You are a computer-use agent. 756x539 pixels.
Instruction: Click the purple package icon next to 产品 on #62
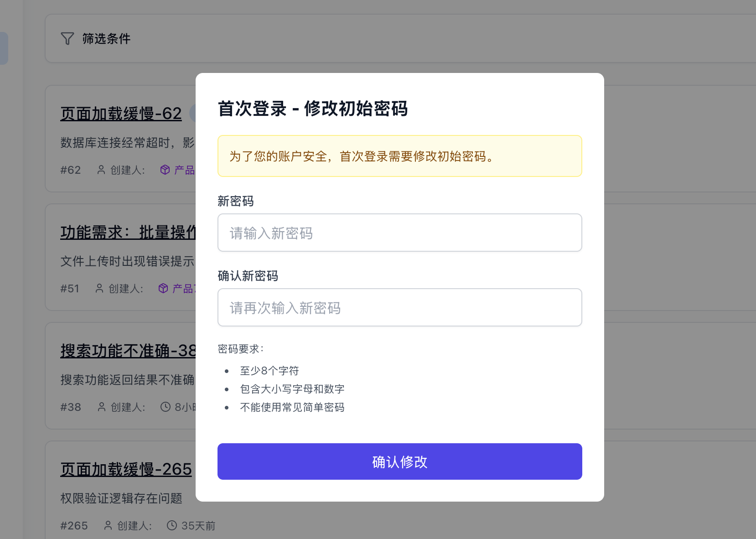point(165,170)
